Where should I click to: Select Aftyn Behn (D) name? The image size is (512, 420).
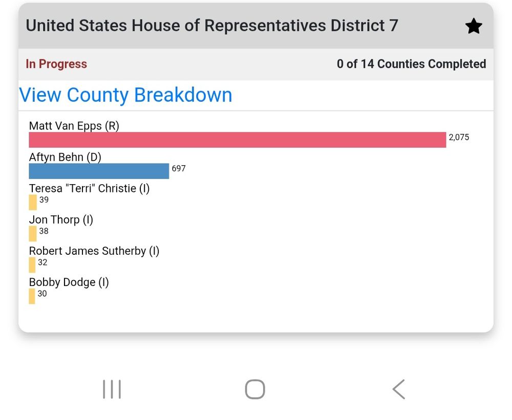click(65, 157)
